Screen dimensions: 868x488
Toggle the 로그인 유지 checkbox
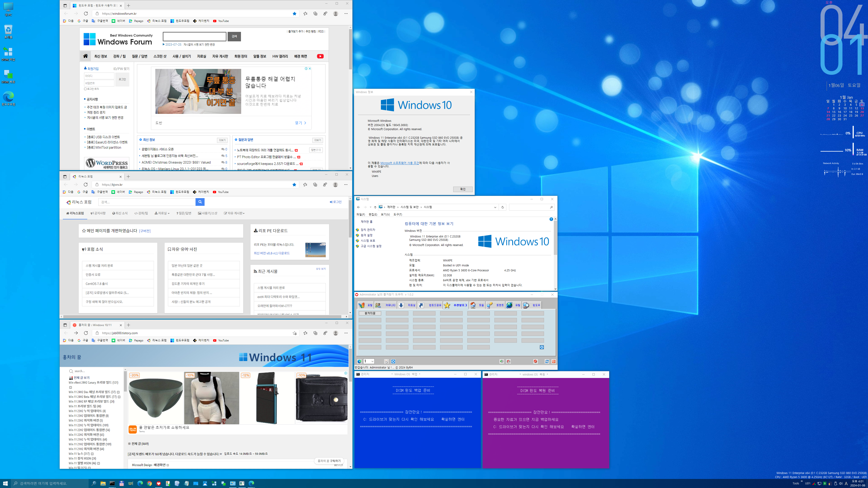pyautogui.click(x=85, y=89)
